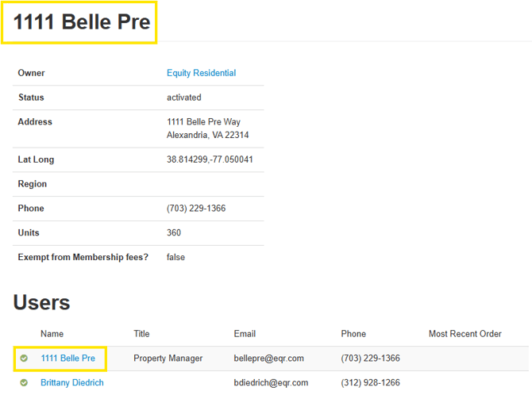
Task: Open the Equity Residential owner link
Action: 201,73
